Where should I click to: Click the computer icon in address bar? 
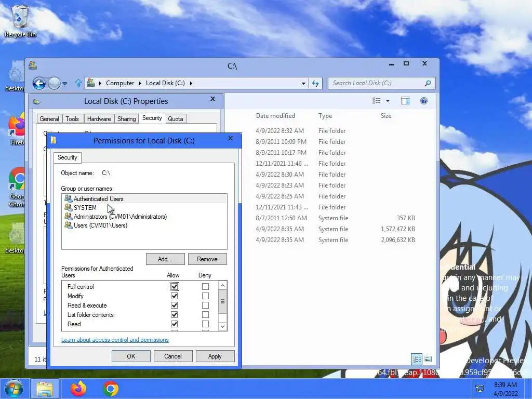point(91,83)
